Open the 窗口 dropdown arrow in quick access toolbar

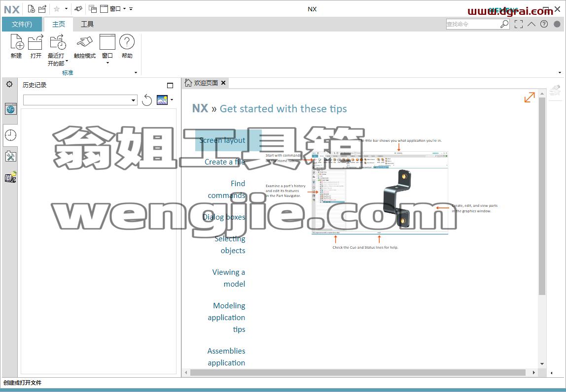125,9
